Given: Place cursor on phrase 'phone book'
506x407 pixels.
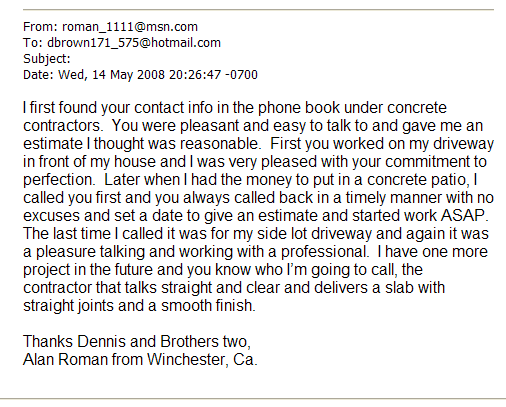Looking at the screenshot, I should pos(299,108).
